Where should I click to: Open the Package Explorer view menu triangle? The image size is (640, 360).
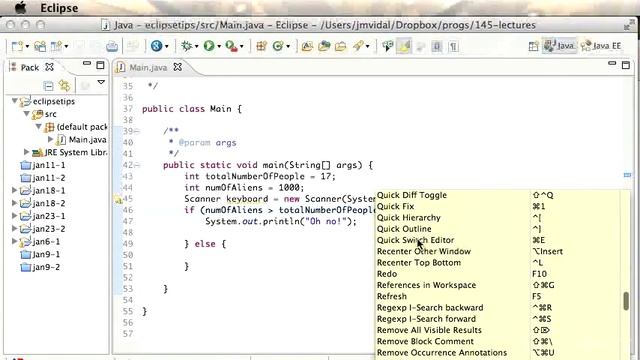(x=101, y=83)
